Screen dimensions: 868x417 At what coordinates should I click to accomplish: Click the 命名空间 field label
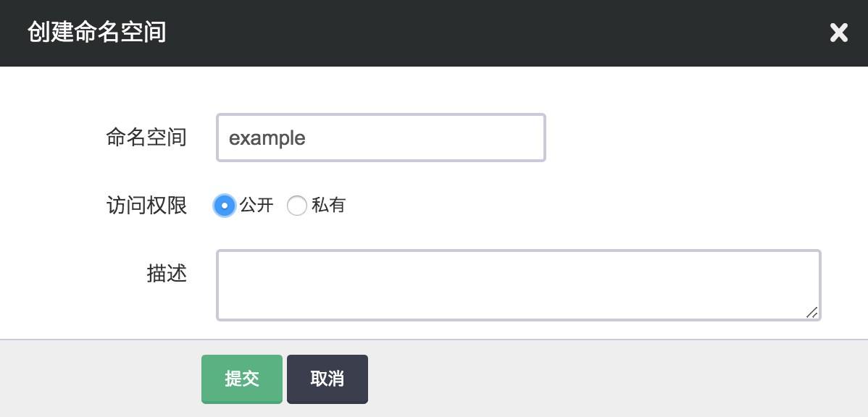coord(146,138)
